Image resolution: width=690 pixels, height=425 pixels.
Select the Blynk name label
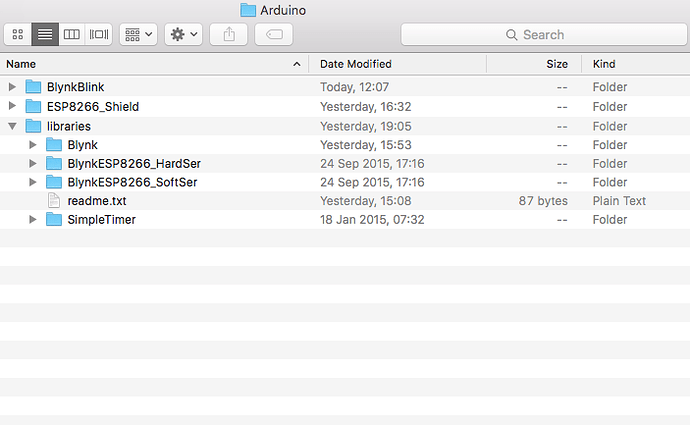point(82,145)
